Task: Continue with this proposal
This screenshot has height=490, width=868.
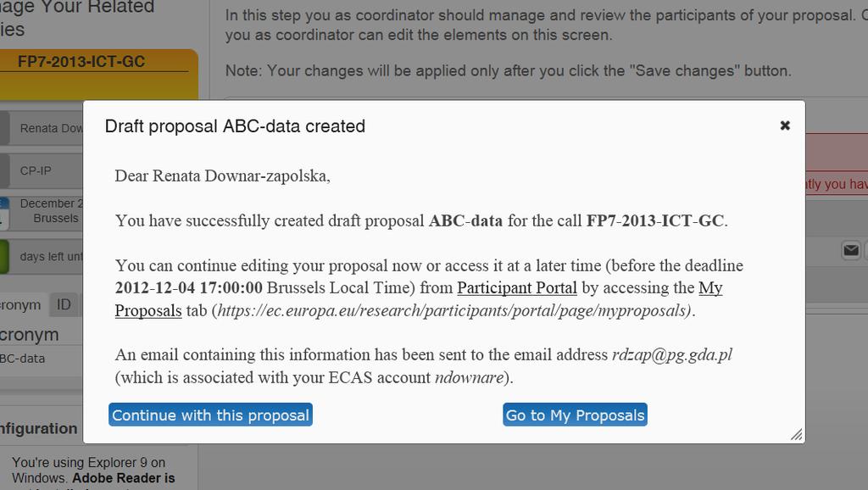Action: click(210, 415)
